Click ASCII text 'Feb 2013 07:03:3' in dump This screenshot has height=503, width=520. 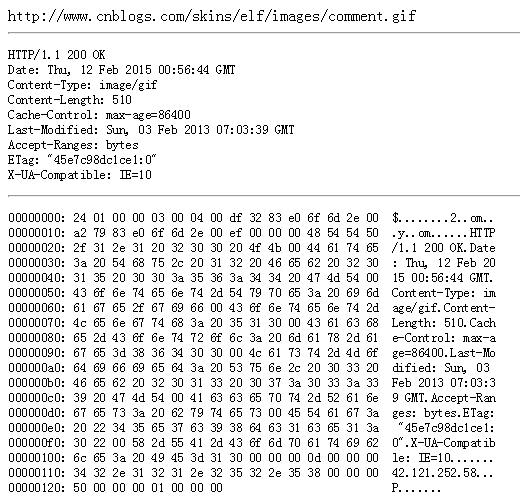pos(444,383)
